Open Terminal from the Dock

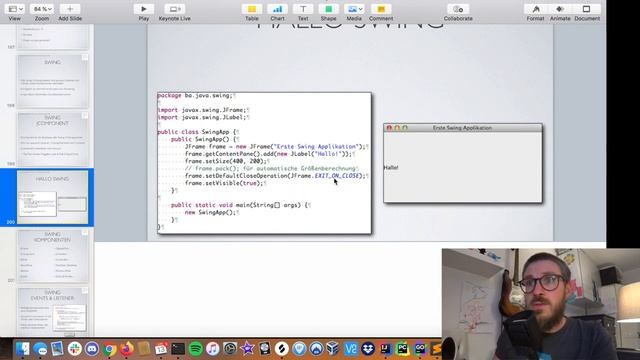tap(178, 349)
